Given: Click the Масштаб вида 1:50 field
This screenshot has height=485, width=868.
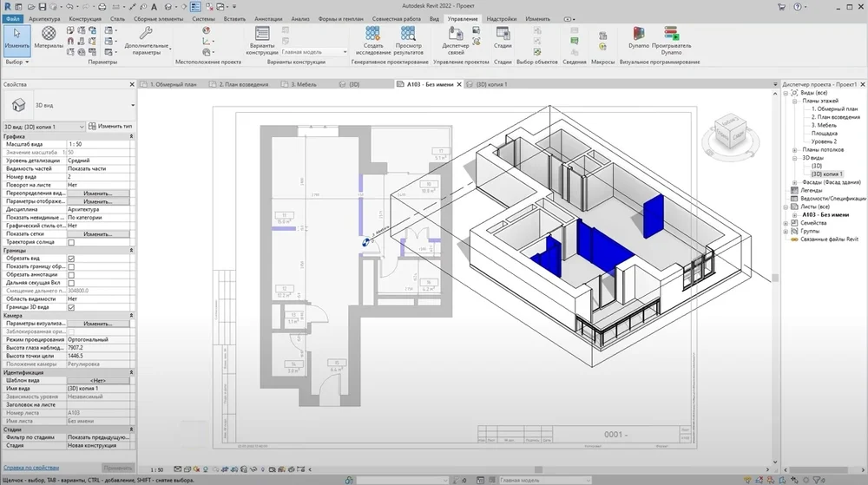Looking at the screenshot, I should (100, 144).
